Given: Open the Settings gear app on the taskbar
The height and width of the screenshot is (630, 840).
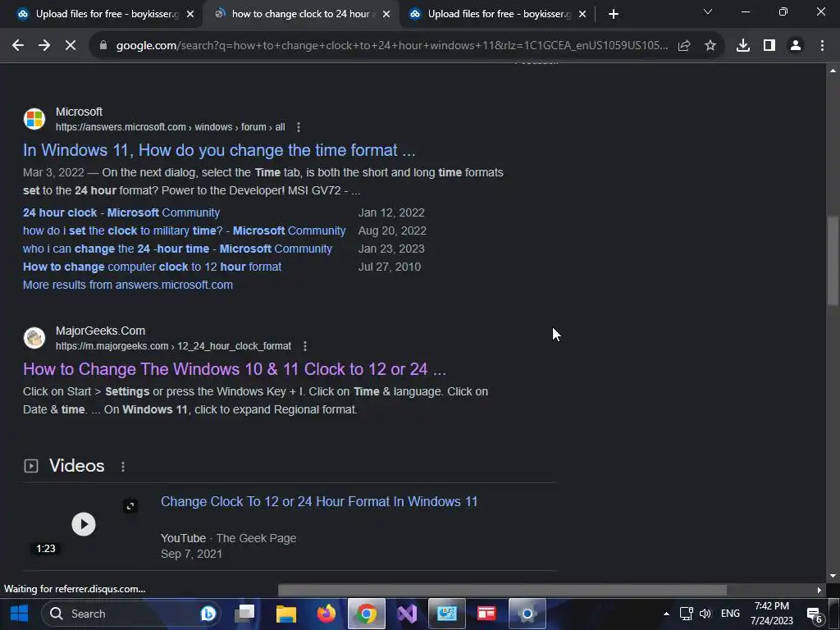Looking at the screenshot, I should [527, 614].
